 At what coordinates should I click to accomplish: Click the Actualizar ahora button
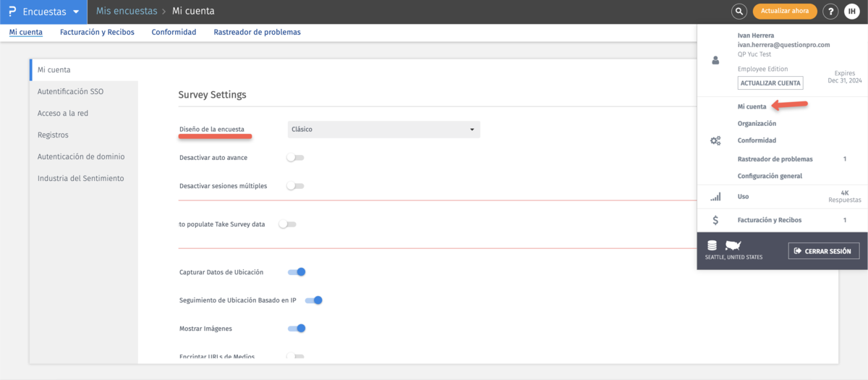(x=785, y=12)
